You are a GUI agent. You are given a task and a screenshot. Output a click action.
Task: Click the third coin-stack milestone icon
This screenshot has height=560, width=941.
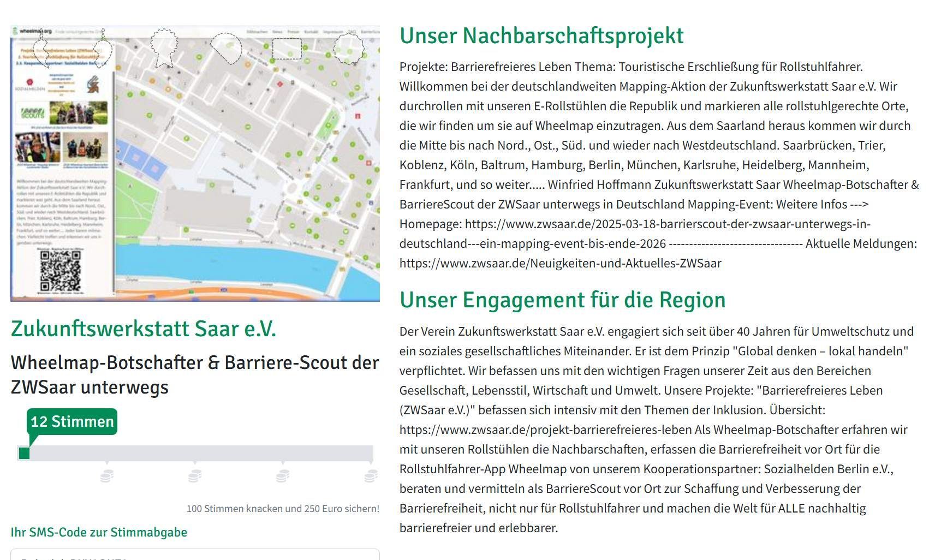click(x=283, y=476)
